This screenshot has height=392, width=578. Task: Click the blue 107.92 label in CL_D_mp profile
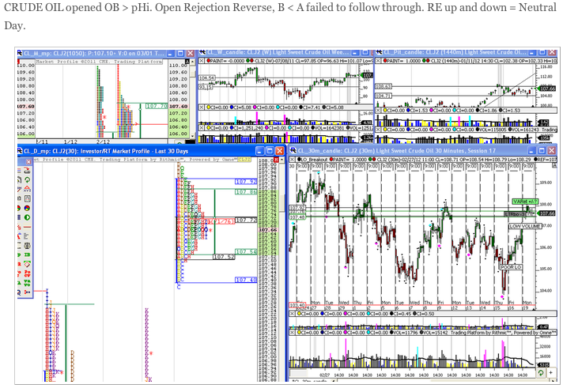(x=246, y=182)
